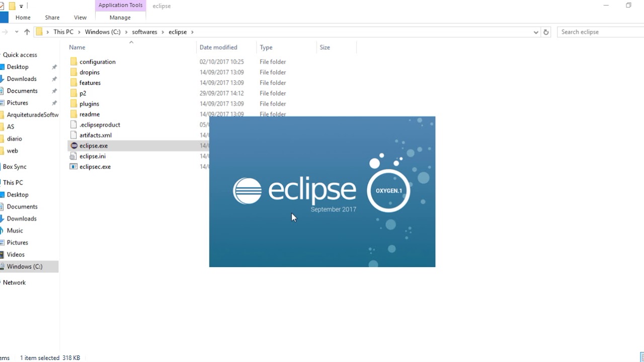Image resolution: width=644 pixels, height=362 pixels.
Task: Select the dropins folder icon
Action: (x=73, y=72)
